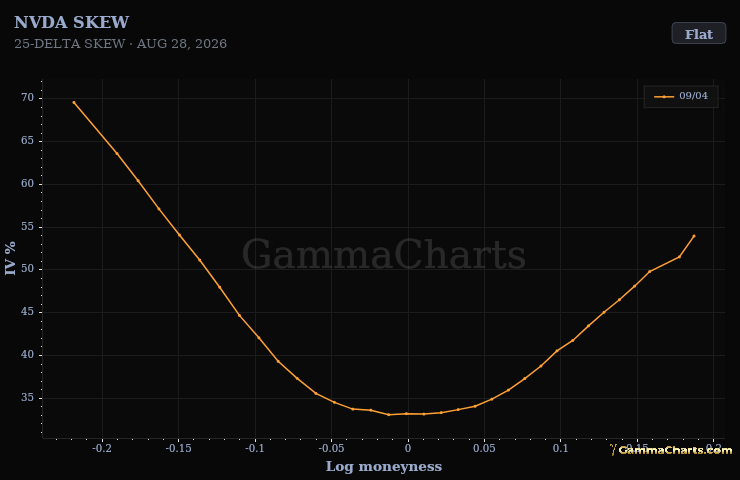740x480 pixels.
Task: Click the y-axis tick label 50
Action: [27, 269]
